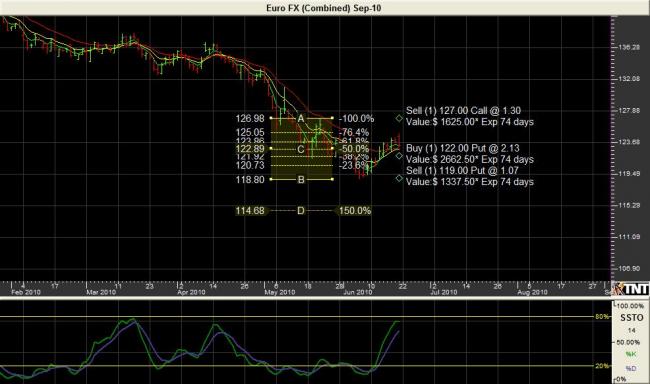
Task: Click the Feb 2010 date axis label
Action: [26, 292]
